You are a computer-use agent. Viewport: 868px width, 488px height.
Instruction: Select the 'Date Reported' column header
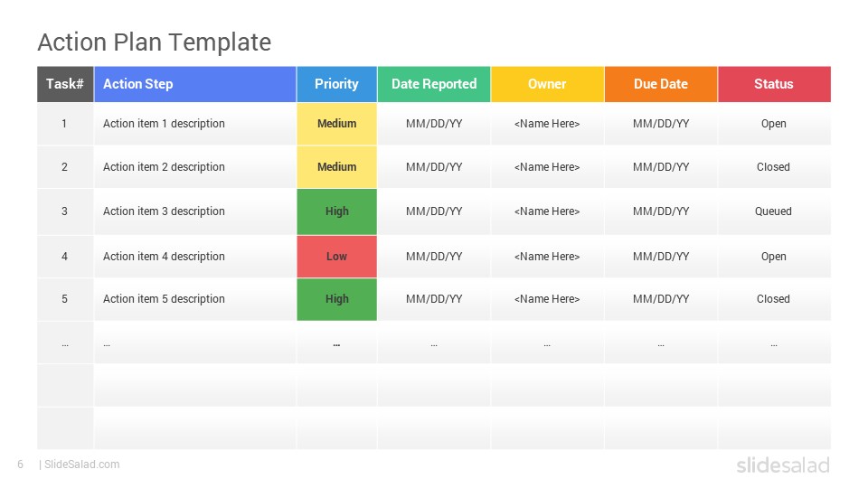[434, 84]
